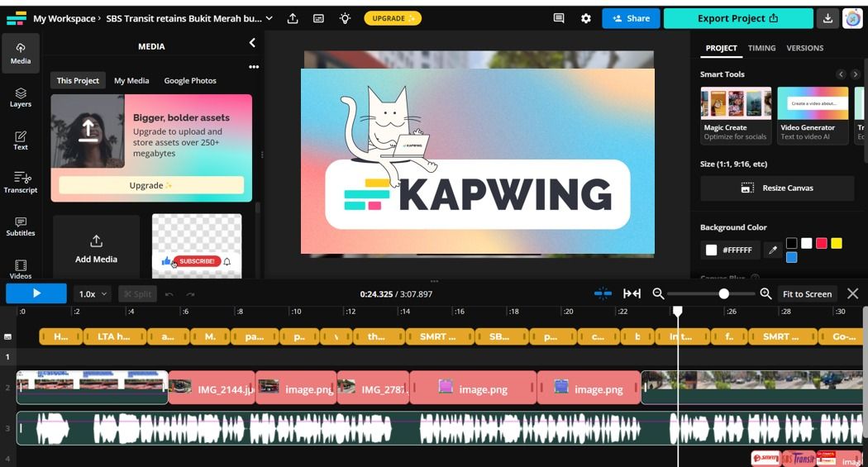Play the video with the blue play button
868x467 pixels.
(36, 293)
